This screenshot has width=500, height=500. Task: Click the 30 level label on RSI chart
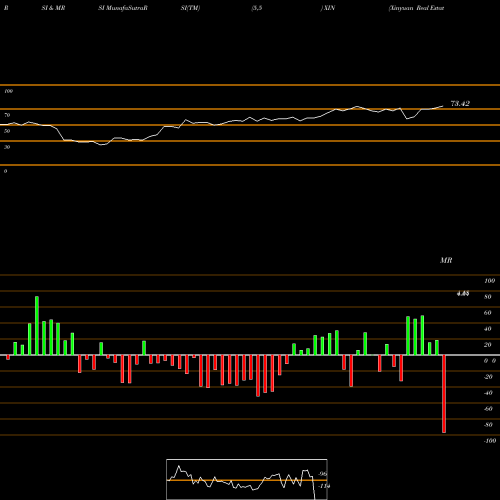pyautogui.click(x=7, y=147)
